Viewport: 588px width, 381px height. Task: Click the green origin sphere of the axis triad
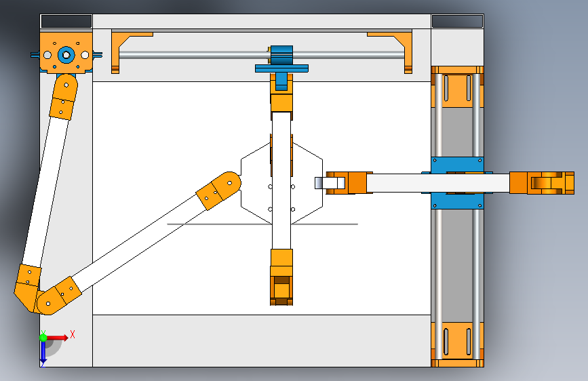pos(43,338)
